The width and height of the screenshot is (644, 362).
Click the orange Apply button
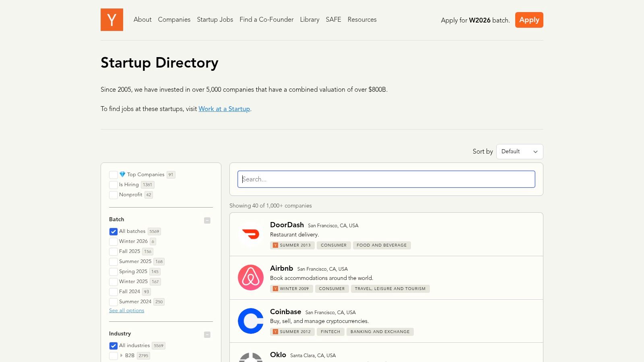pos(529,20)
